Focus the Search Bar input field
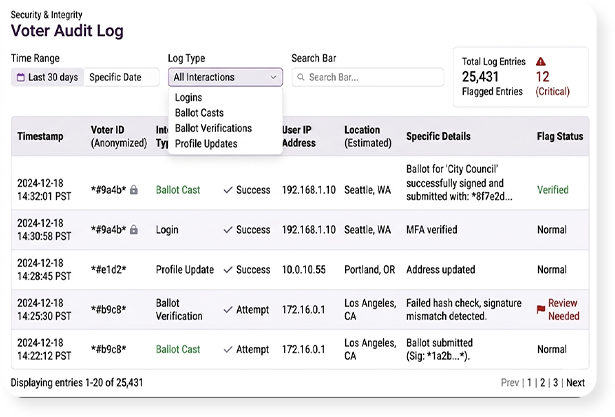 coord(368,77)
